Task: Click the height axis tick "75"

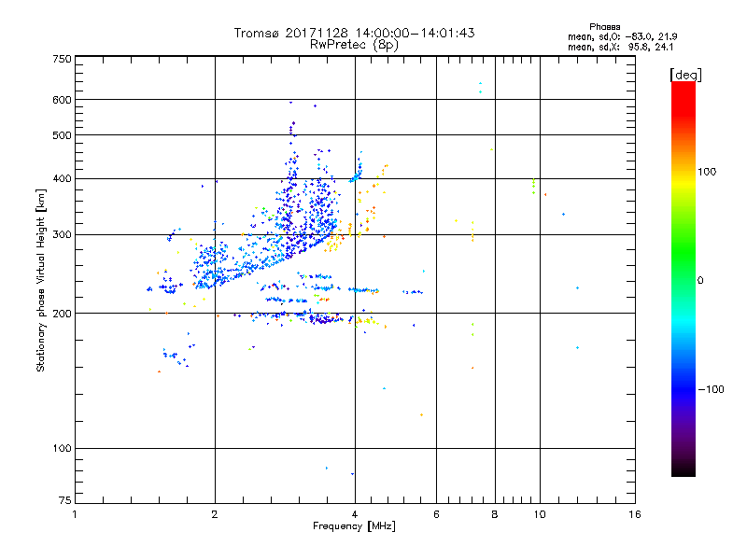Action: point(65,500)
